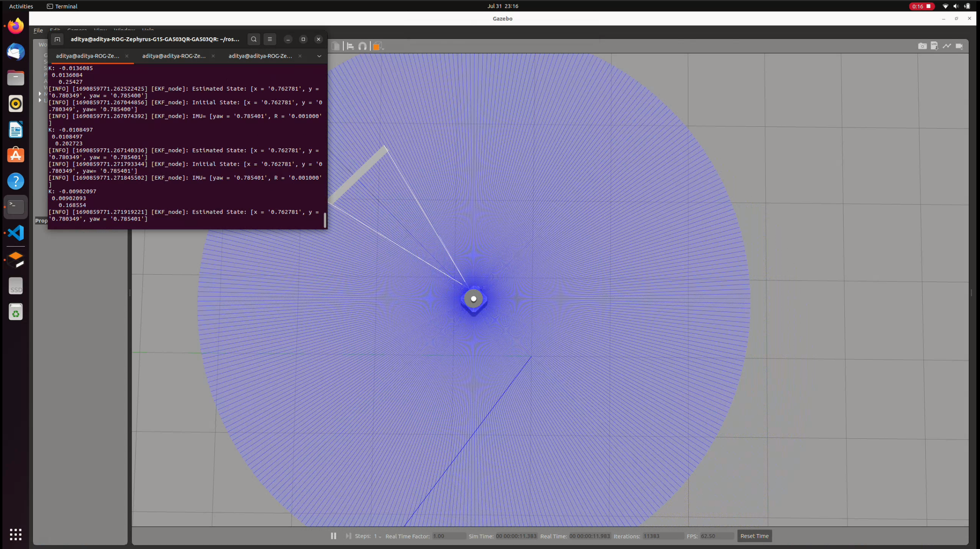Image resolution: width=980 pixels, height=549 pixels.
Task: Open a new terminal tab
Action: [x=57, y=39]
